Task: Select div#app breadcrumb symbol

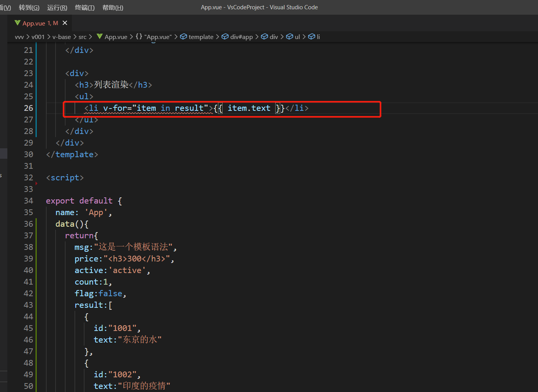Action: pyautogui.click(x=242, y=37)
